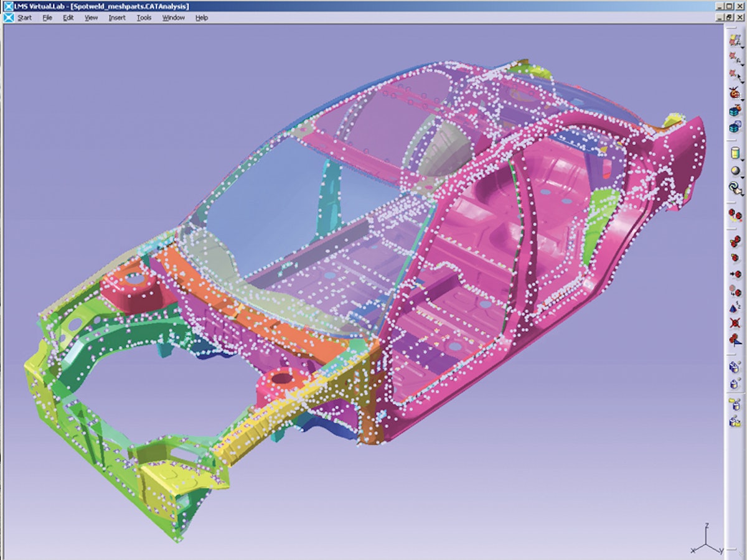Image resolution: width=747 pixels, height=560 pixels.
Task: Expand the dropdown arrow beside the yellow cylinder icon
Action: click(743, 159)
